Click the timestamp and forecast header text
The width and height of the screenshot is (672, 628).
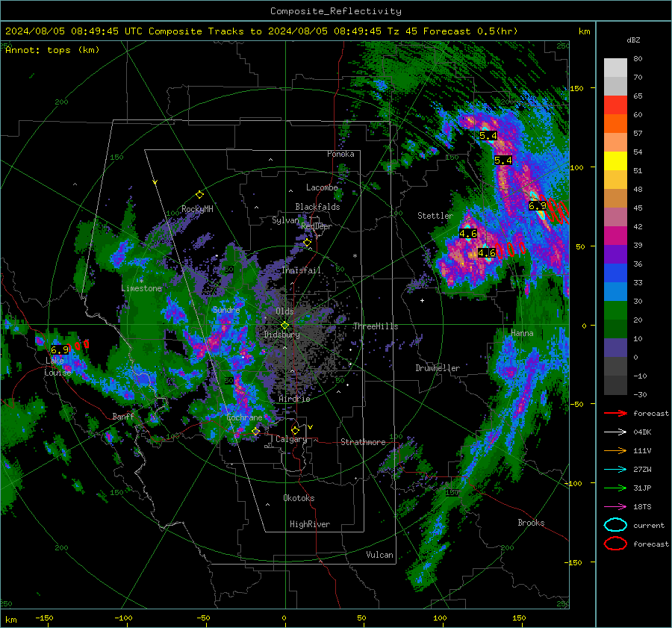261,31
